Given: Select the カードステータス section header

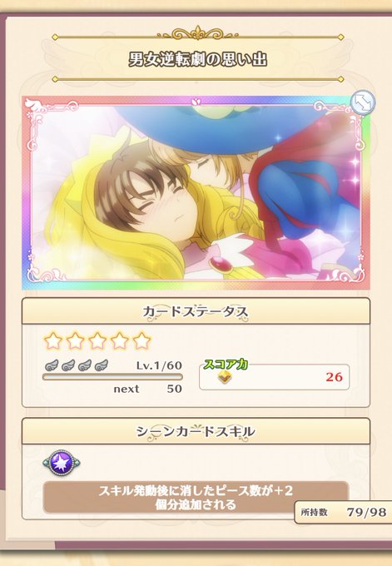Looking at the screenshot, I should [196, 311].
